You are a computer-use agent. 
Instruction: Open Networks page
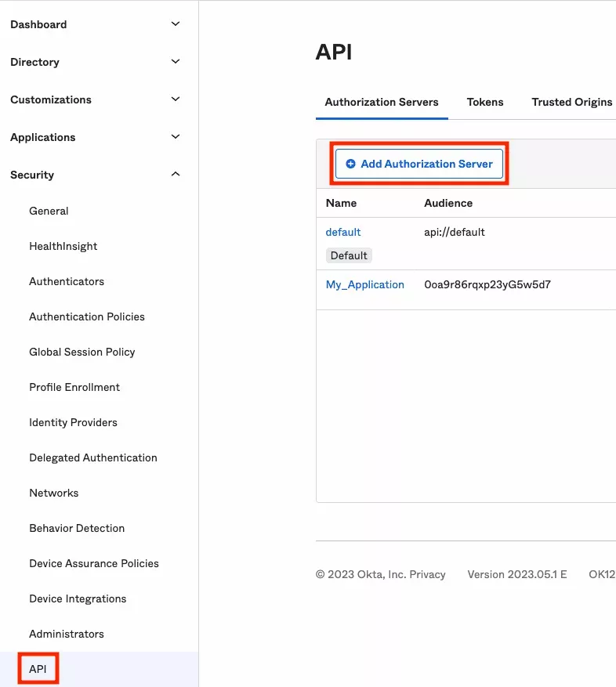coord(54,494)
